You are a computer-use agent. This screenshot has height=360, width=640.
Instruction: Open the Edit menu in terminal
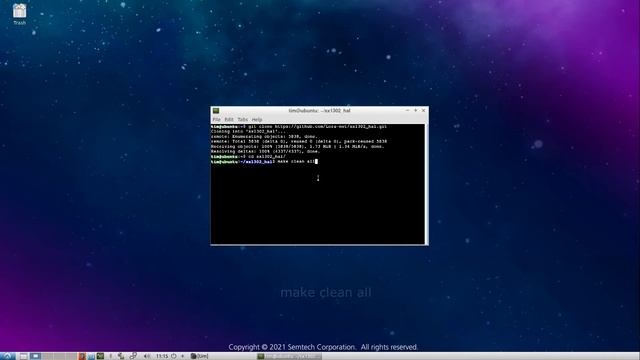229,120
